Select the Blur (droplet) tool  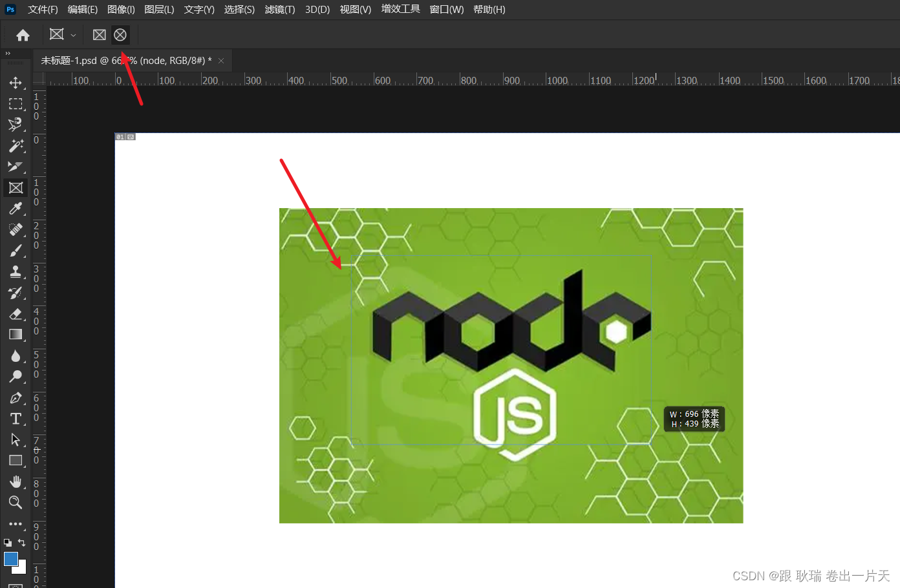coord(16,356)
